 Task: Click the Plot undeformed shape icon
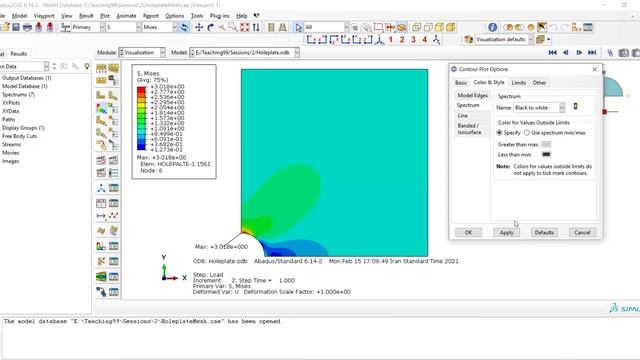tap(101, 96)
